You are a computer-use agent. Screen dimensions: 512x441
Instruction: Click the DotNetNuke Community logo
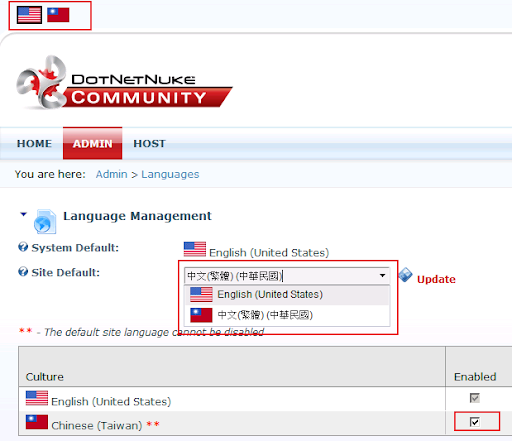coord(124,83)
